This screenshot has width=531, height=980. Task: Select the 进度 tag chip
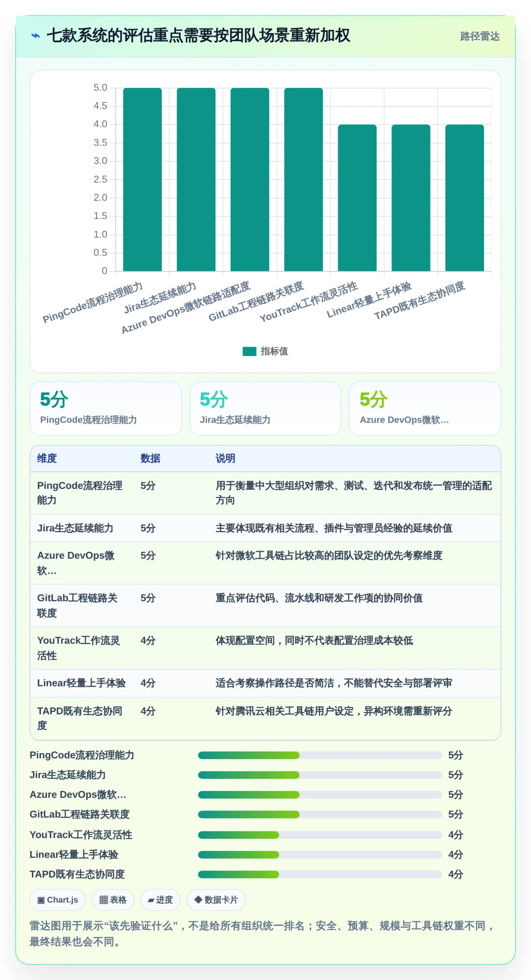[x=160, y=900]
